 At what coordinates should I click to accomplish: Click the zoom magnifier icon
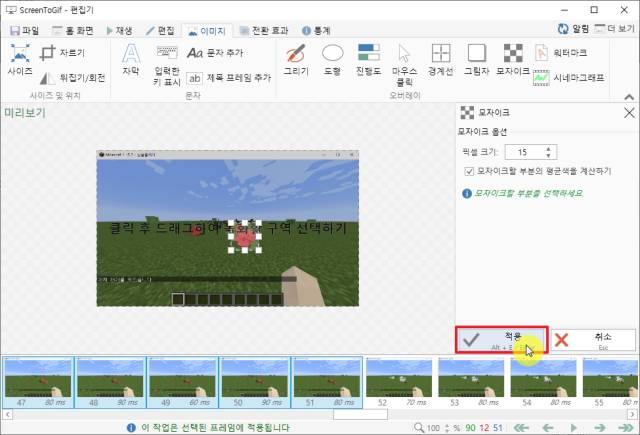click(418, 428)
